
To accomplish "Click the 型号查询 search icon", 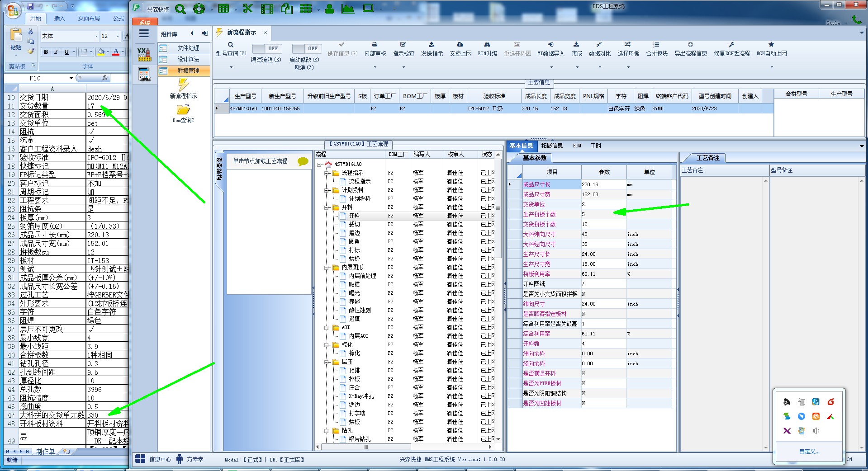I will pyautogui.click(x=231, y=45).
